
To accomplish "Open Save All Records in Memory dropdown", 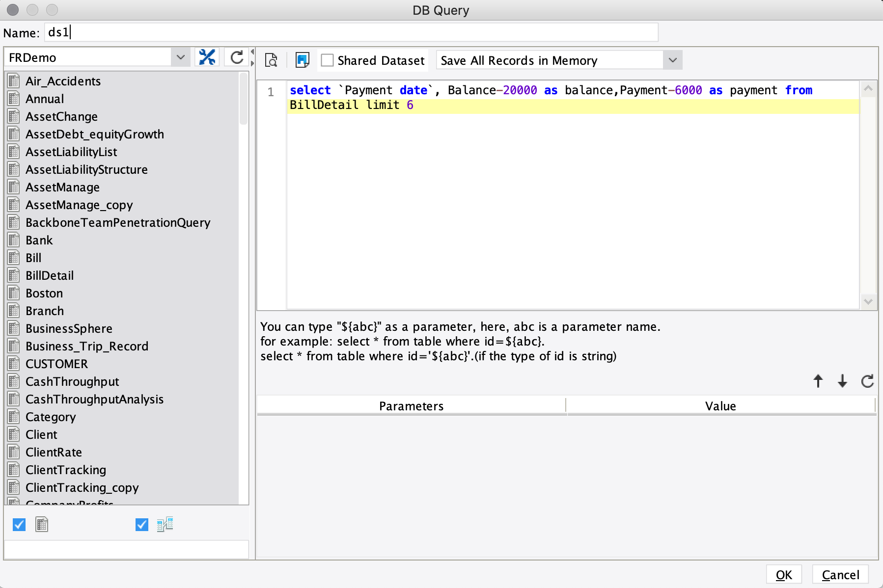I will tap(672, 60).
